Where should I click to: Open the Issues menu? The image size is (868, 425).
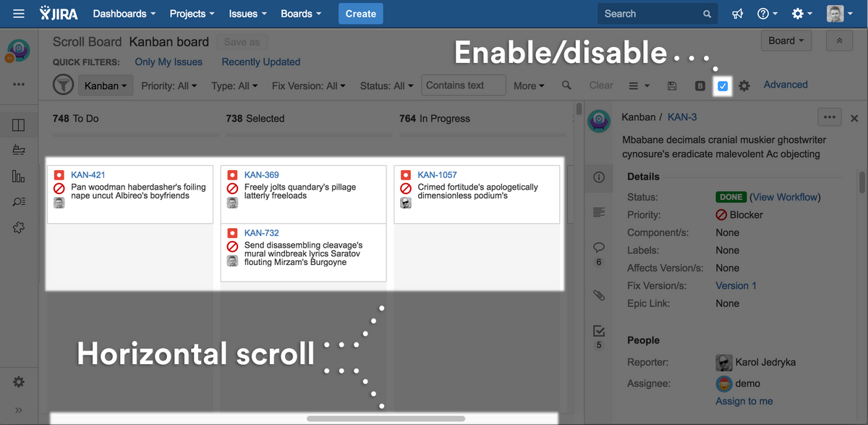pyautogui.click(x=247, y=14)
